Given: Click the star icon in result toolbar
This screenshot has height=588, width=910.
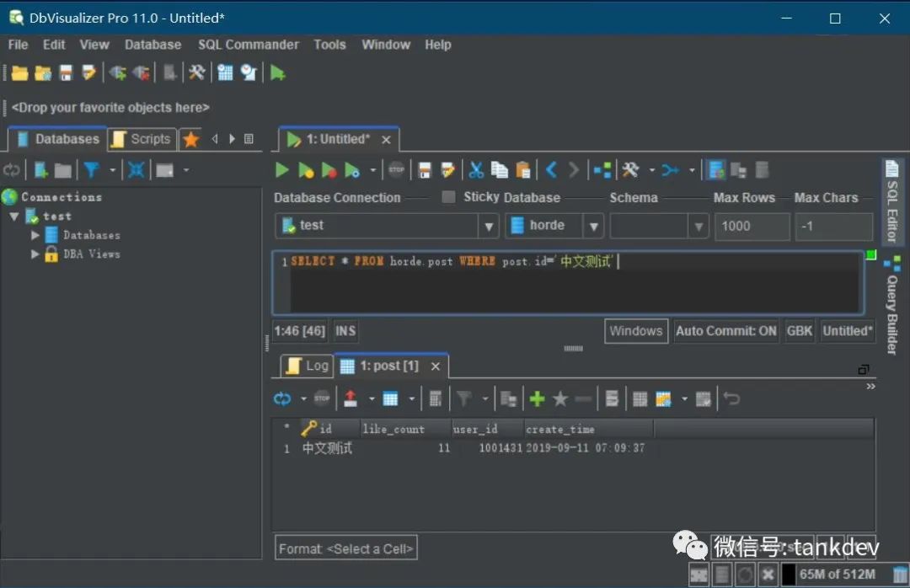Looking at the screenshot, I should pyautogui.click(x=560, y=398).
